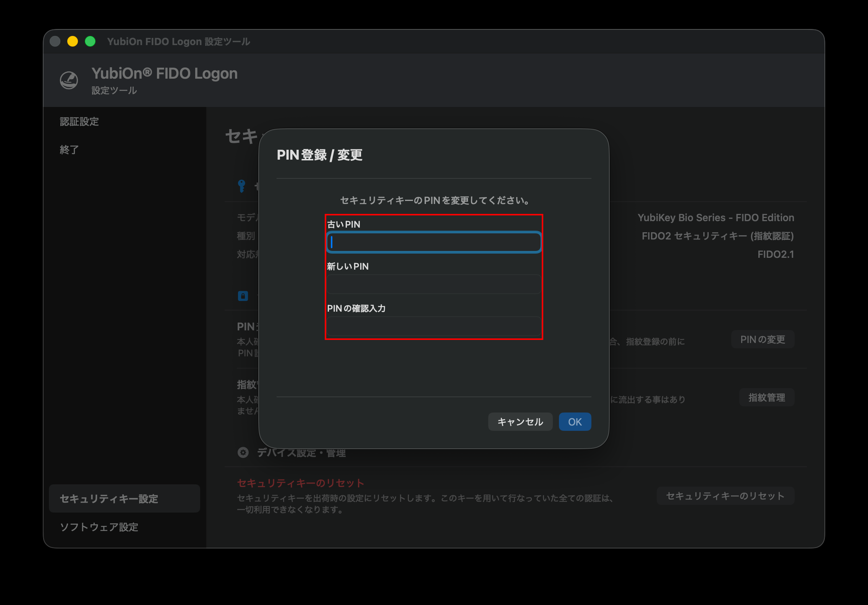The height and width of the screenshot is (605, 868).
Task: Click the FIDO2 セキュリティキー (指紋認証) text
Action: pos(718,236)
